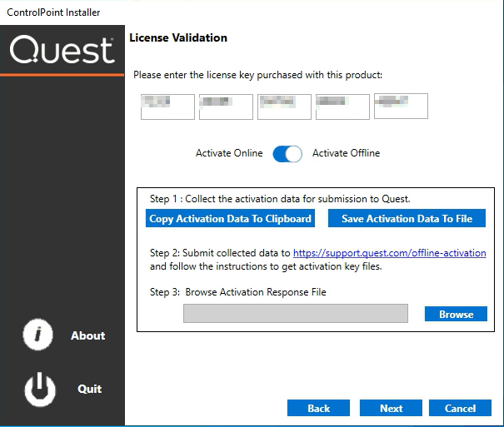The height and width of the screenshot is (427, 504).
Task: Click the third license key box
Action: [x=284, y=107]
